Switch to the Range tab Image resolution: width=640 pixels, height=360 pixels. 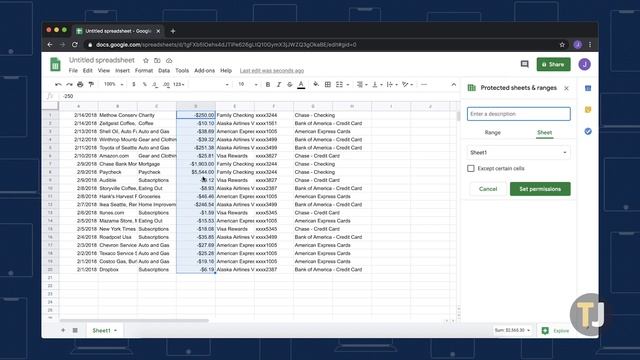click(493, 133)
